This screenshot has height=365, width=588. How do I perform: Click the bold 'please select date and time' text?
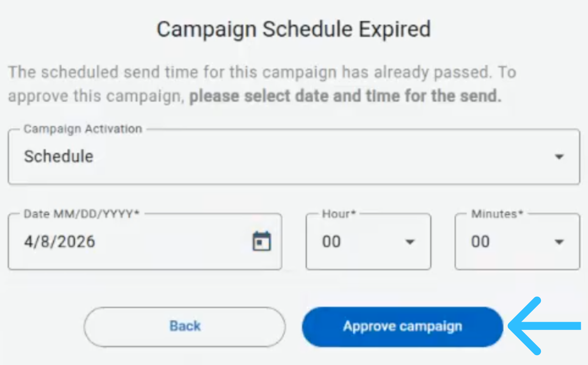coord(345,96)
